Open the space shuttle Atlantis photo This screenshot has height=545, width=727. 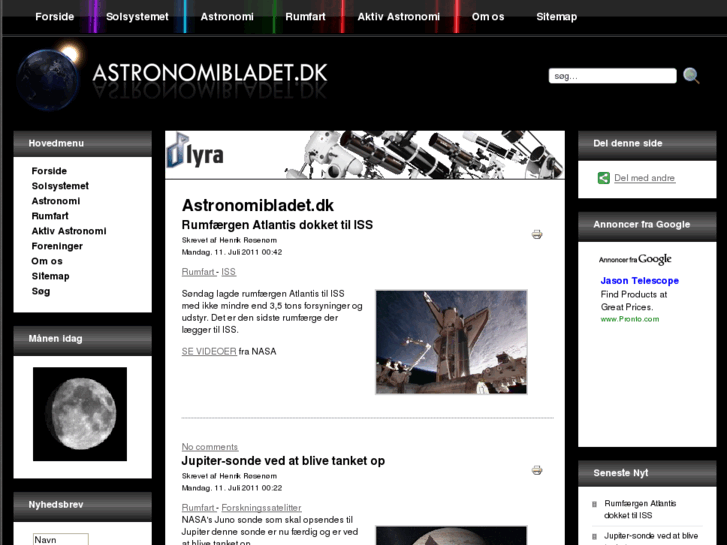(x=451, y=342)
